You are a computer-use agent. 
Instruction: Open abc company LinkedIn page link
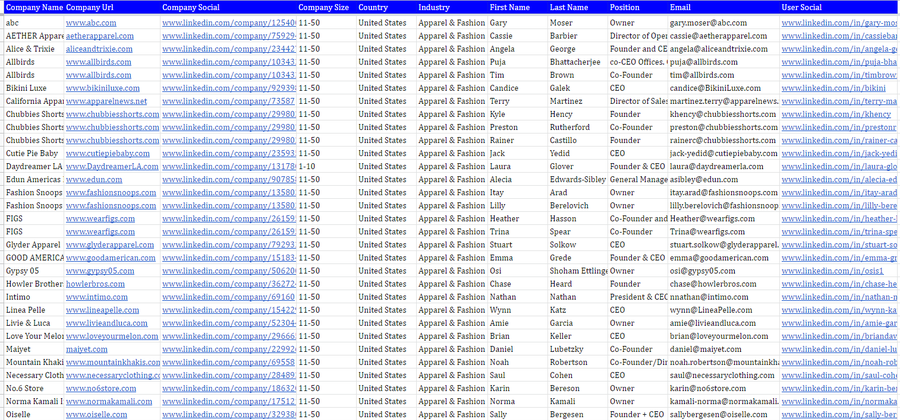(x=229, y=23)
